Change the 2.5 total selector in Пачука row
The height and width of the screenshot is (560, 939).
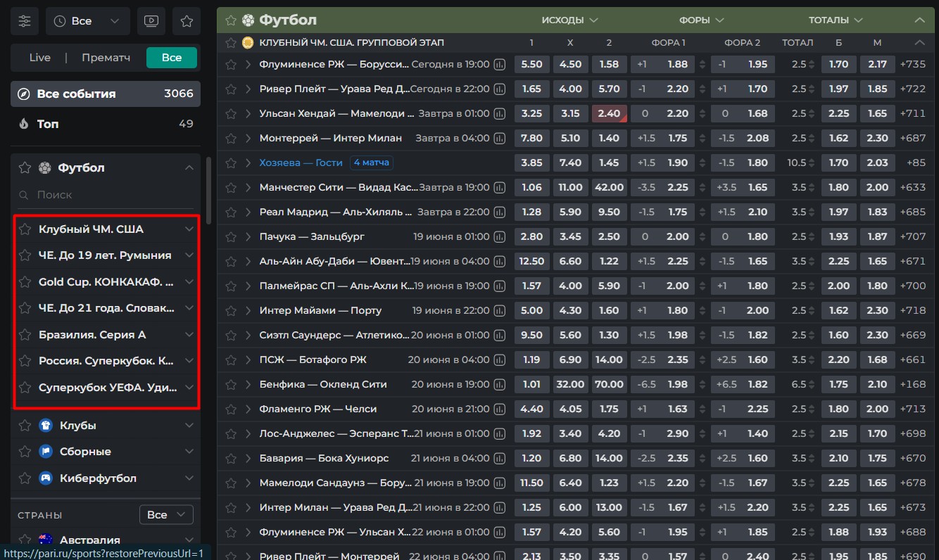coord(803,236)
